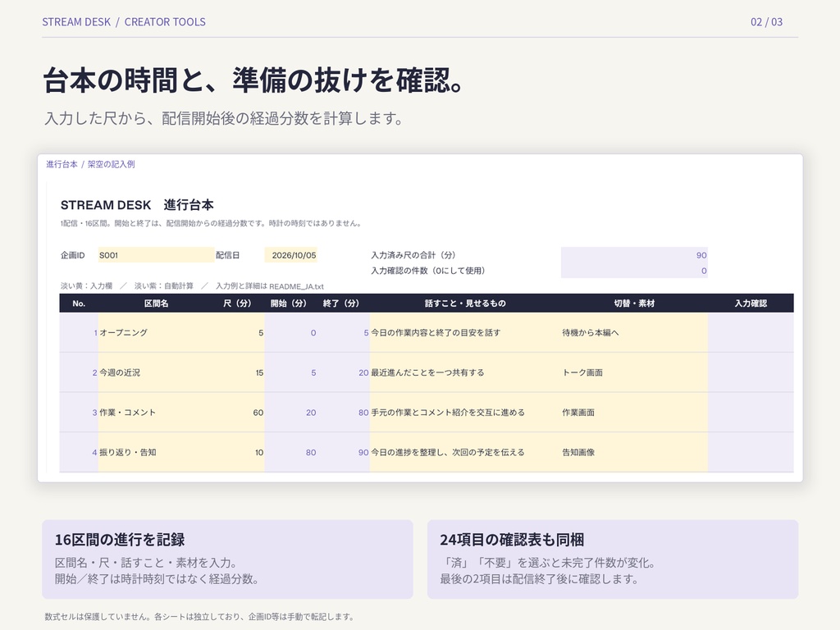The width and height of the screenshot is (840, 630).
Task: Click text 最後の2項目は配信終了後に確認します。
Action: [x=539, y=578]
